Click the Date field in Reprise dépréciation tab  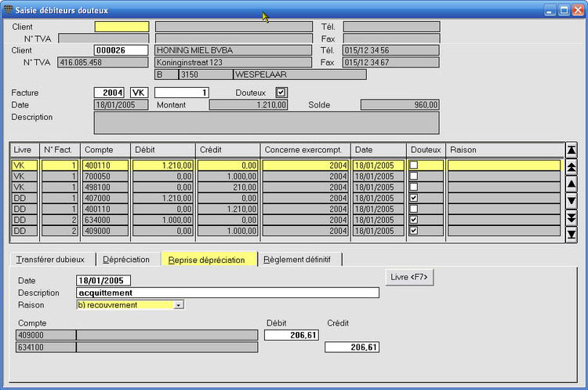(103, 280)
